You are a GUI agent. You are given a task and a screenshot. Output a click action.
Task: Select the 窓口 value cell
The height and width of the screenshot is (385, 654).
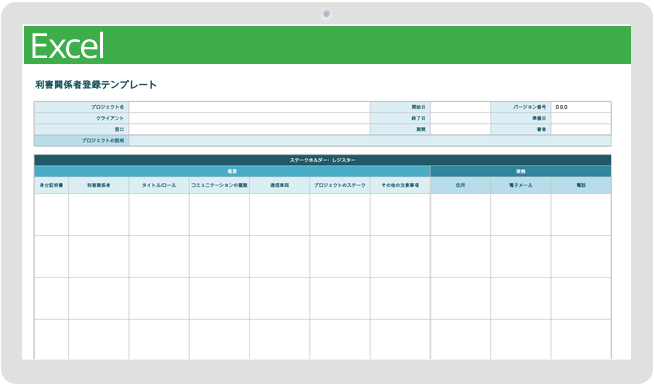pyautogui.click(x=249, y=130)
